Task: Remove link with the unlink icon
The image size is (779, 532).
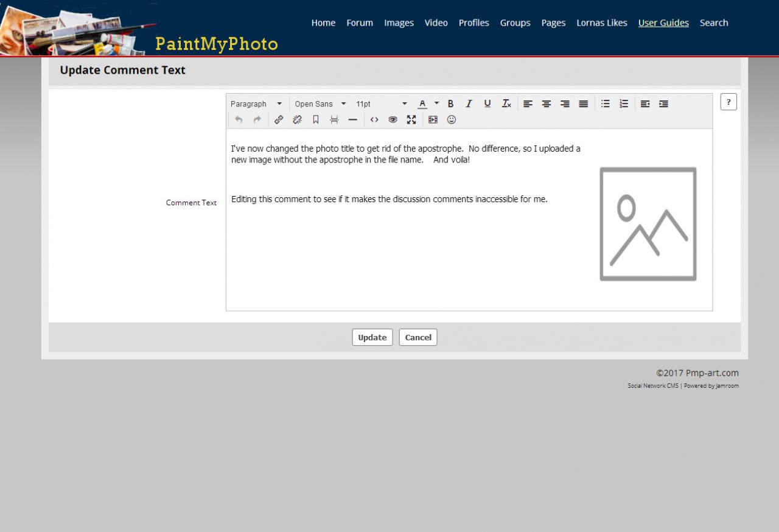Action: 298,120
